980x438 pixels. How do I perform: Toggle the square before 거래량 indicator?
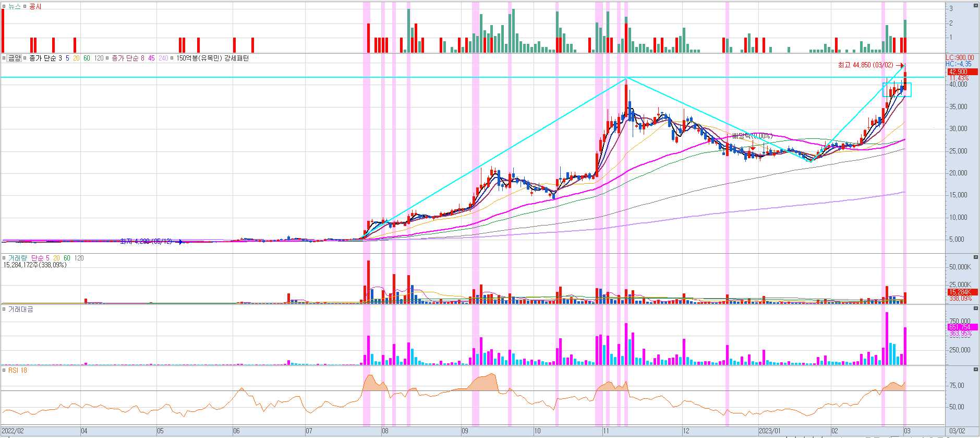4,258
